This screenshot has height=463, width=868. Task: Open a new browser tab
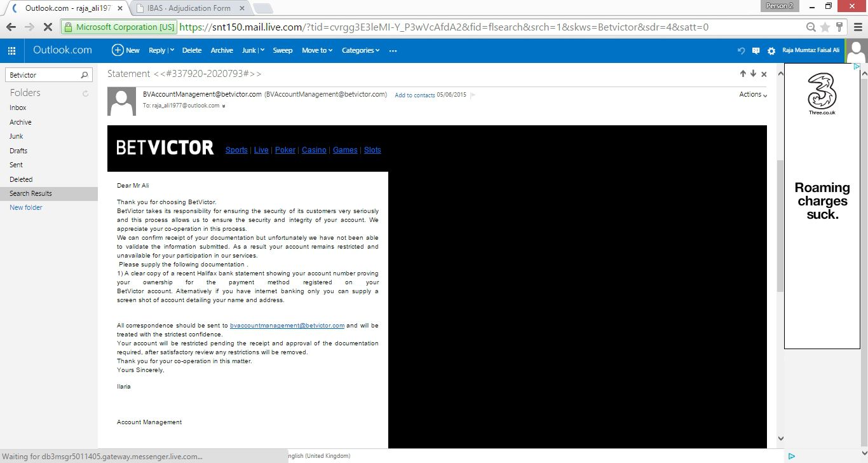pyautogui.click(x=262, y=9)
